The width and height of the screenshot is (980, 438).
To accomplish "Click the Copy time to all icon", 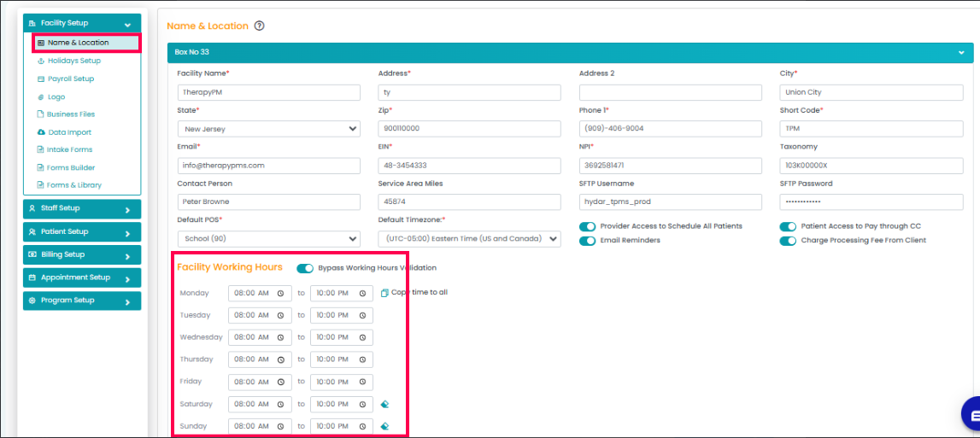I will coord(384,292).
